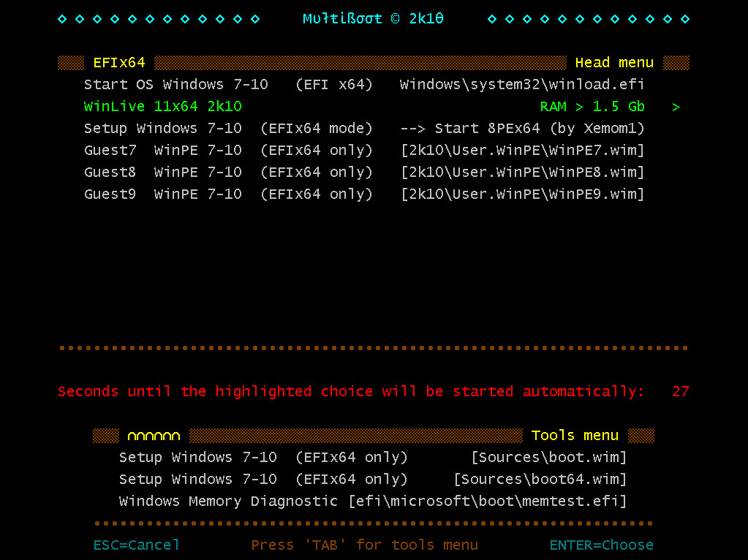Click the "MultiBoot © 2k10" title
748x560 pixels.
pos(373,18)
